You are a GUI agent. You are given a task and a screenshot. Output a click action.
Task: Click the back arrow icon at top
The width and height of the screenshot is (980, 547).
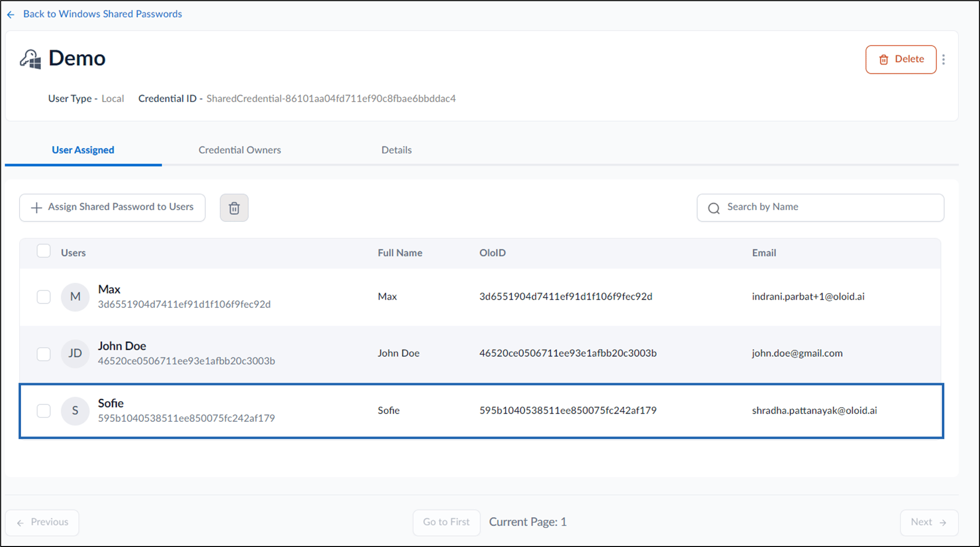(11, 15)
